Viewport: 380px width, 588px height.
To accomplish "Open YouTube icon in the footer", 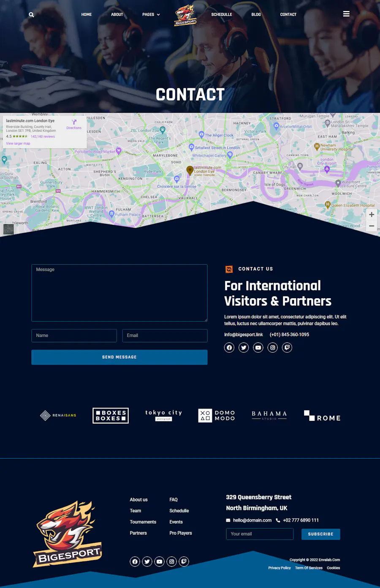I will click(159, 561).
